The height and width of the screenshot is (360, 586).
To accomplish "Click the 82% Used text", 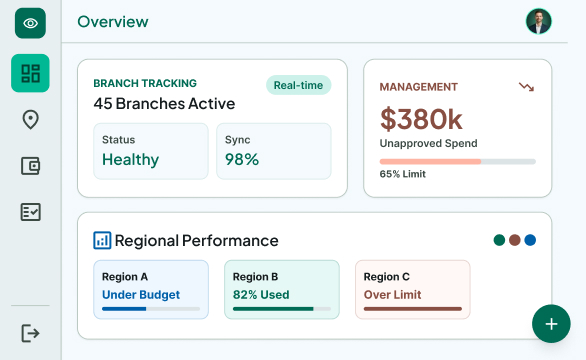I will pyautogui.click(x=261, y=295).
